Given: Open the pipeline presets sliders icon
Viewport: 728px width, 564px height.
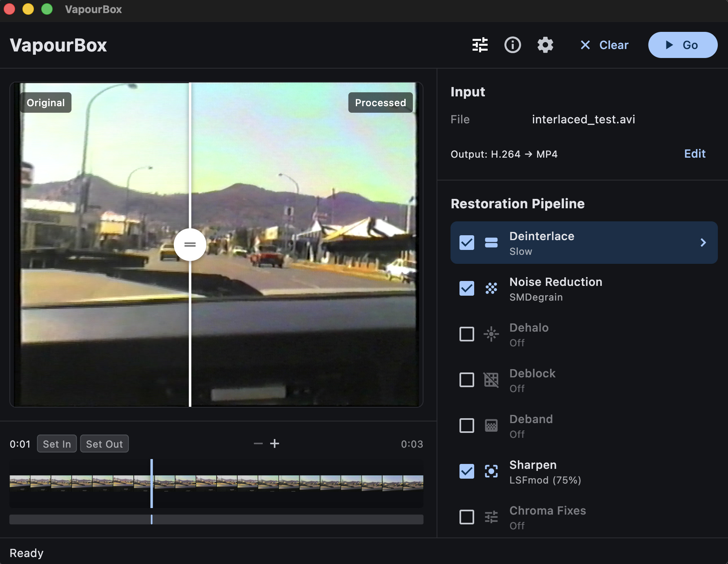Looking at the screenshot, I should [480, 45].
